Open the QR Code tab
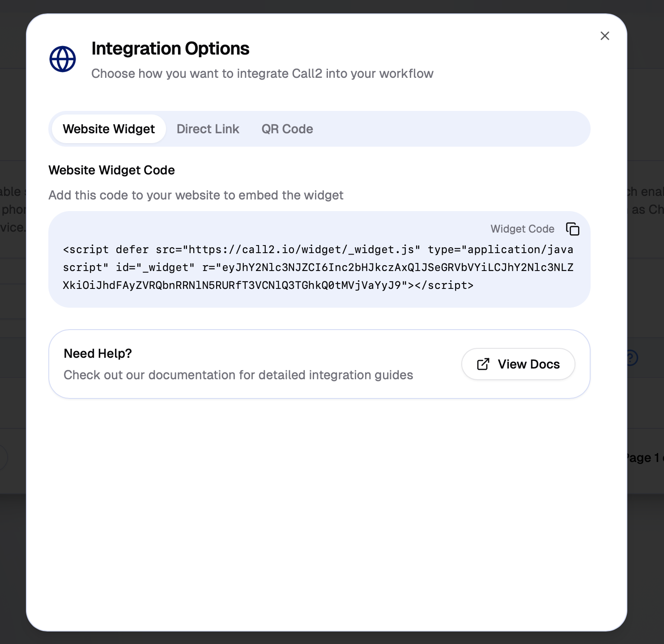This screenshot has width=664, height=644. [287, 129]
